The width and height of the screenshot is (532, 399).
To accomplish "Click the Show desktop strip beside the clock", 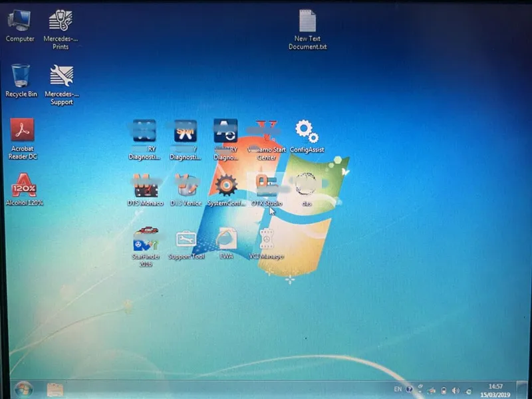I will 522,390.
